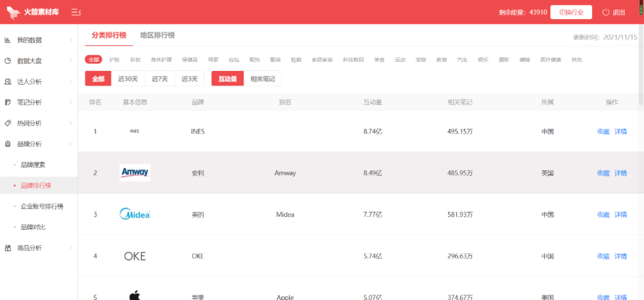The image size is (644, 300).
Task: Open 详情 for the 安利 row
Action: click(x=621, y=173)
